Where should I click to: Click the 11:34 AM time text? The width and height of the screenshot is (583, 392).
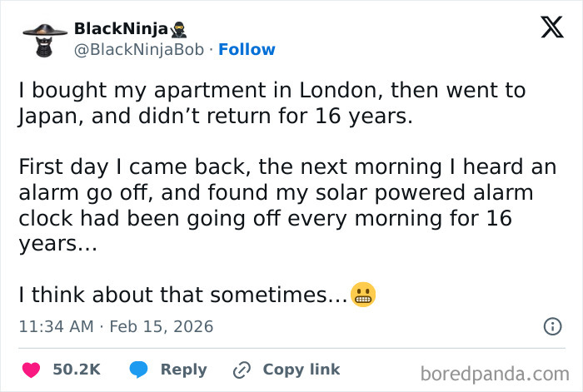click(x=56, y=326)
